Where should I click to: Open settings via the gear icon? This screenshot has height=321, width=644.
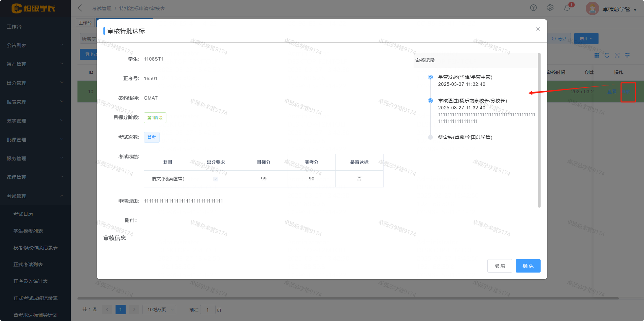(x=550, y=8)
